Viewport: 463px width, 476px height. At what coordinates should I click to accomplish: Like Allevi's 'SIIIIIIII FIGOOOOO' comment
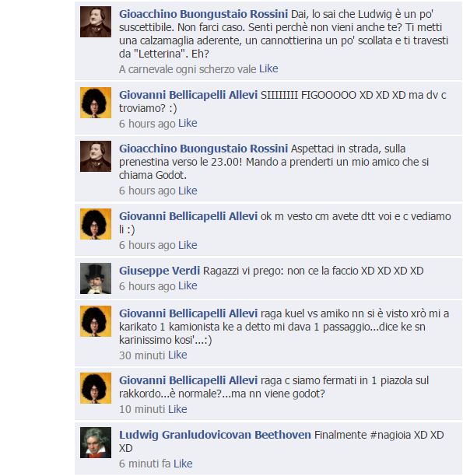[188, 123]
